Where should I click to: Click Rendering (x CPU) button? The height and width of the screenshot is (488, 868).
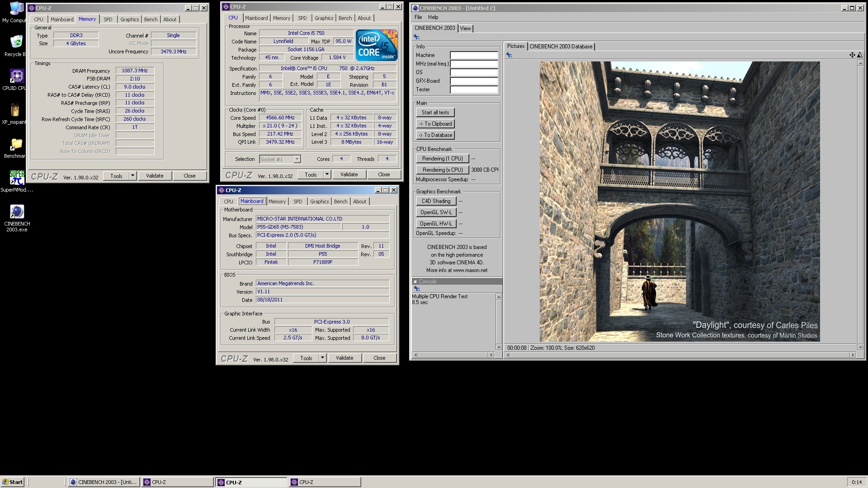click(x=442, y=170)
